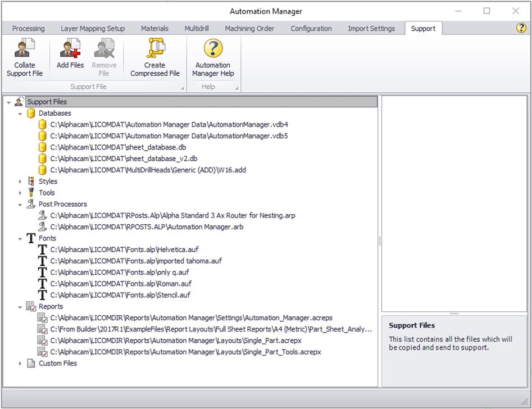532x409 pixels.
Task: Collapse the Support Files root node
Action: 9,102
